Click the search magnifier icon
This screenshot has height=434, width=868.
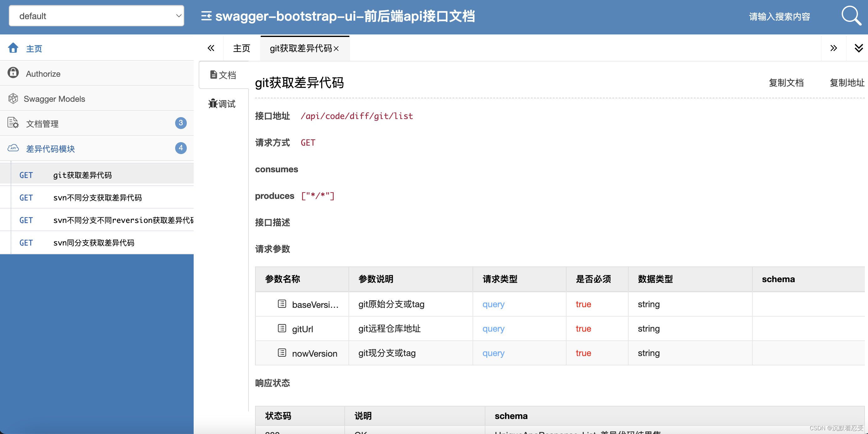click(851, 16)
